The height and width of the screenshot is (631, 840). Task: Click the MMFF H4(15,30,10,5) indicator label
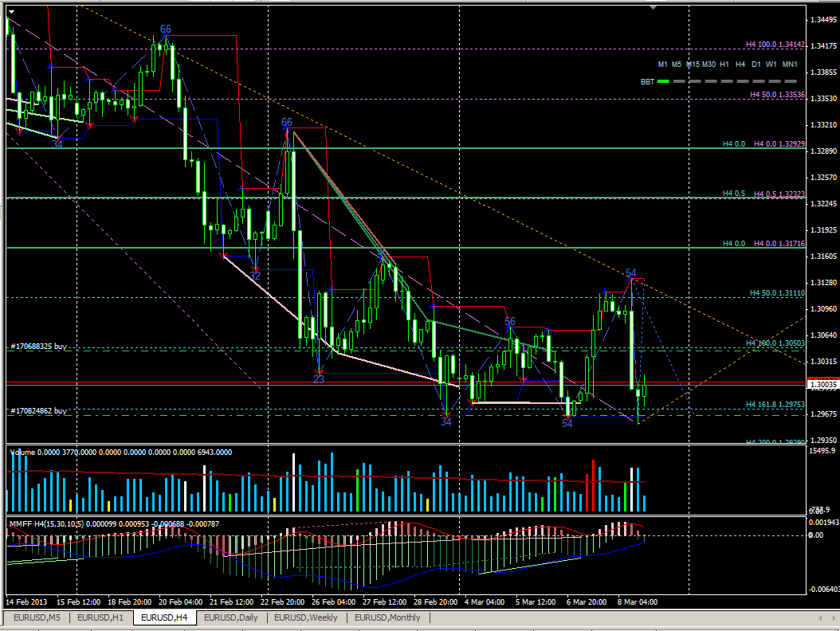pyautogui.click(x=115, y=524)
